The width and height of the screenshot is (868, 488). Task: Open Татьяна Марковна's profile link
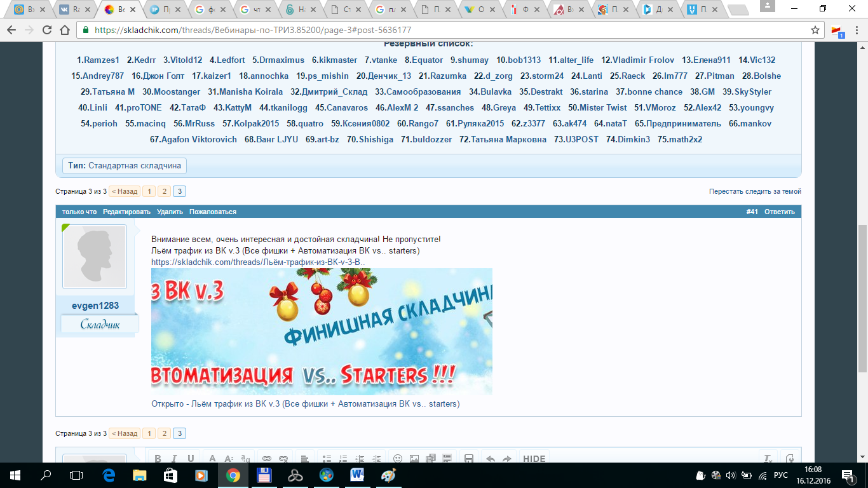(x=508, y=139)
